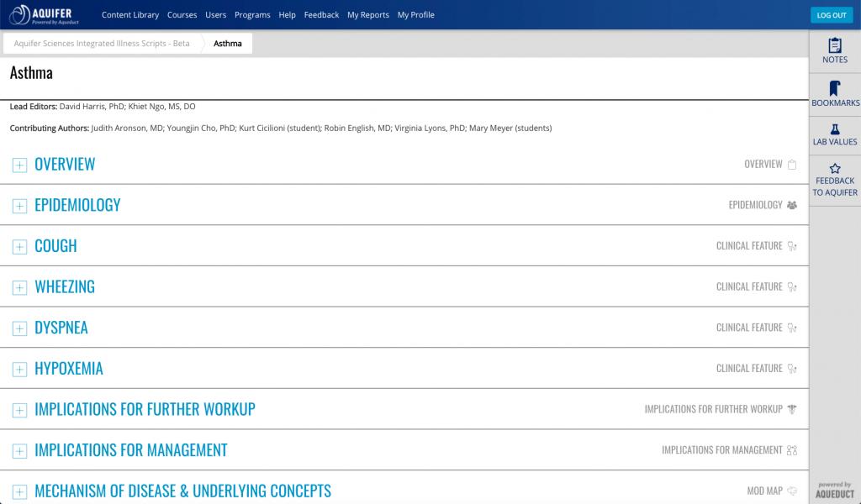Click the powered by Aqueduct logo
The width and height of the screenshot is (861, 504).
[x=835, y=491]
